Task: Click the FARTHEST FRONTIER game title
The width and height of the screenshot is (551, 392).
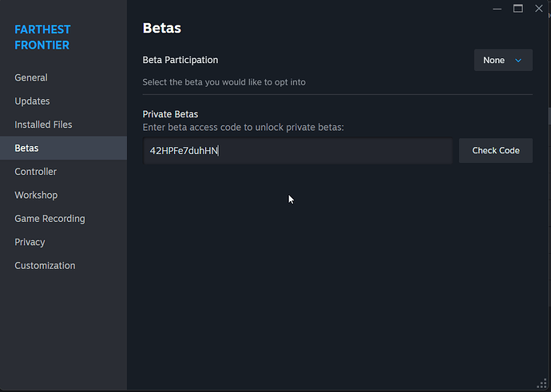Action: pyautogui.click(x=42, y=37)
